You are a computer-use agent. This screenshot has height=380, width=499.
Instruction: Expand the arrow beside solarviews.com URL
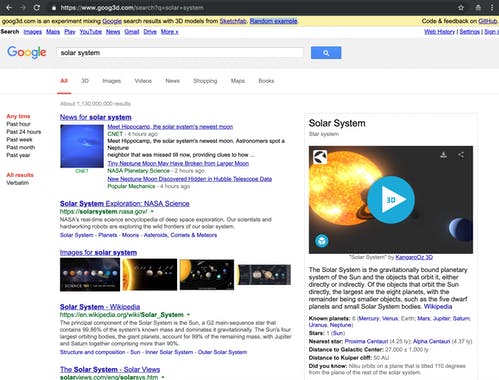tap(163, 377)
